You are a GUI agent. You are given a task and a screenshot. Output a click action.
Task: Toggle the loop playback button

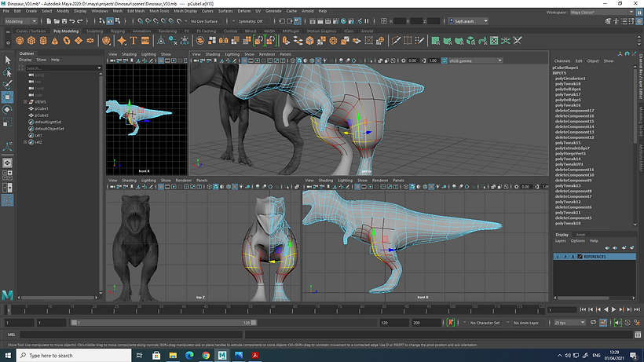[593, 323]
